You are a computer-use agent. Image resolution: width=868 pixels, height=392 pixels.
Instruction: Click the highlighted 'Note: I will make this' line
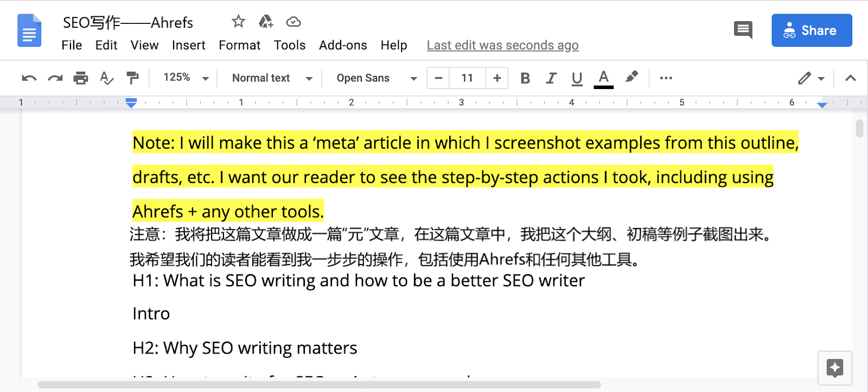(x=465, y=143)
